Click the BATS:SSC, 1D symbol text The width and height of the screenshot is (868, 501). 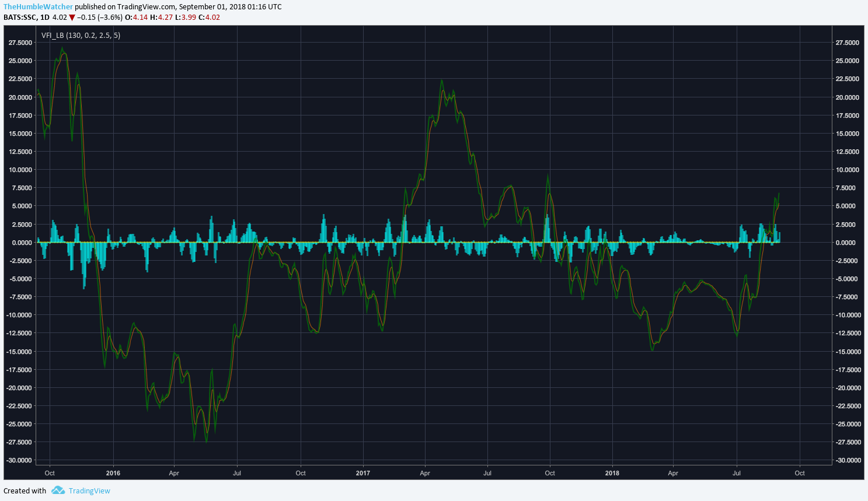pyautogui.click(x=26, y=17)
